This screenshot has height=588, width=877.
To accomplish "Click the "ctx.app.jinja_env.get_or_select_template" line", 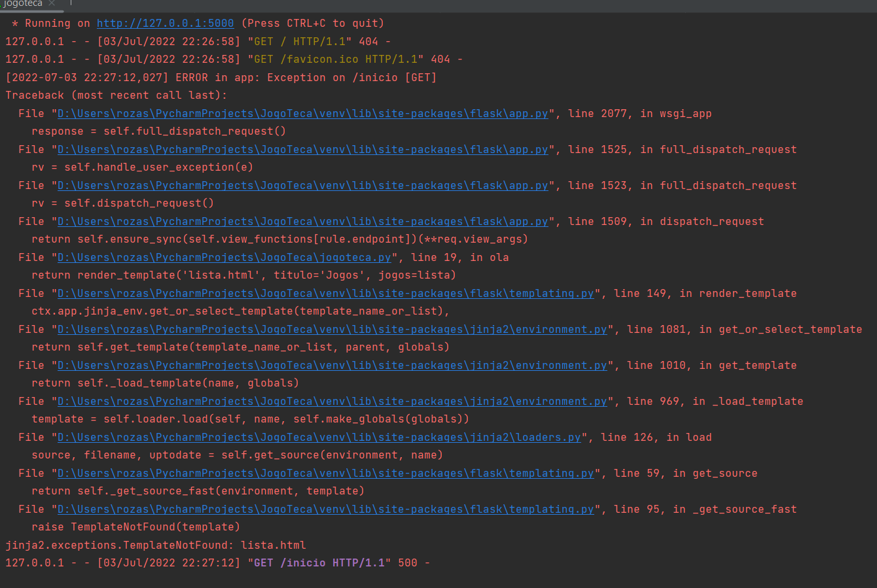I will click(x=241, y=311).
